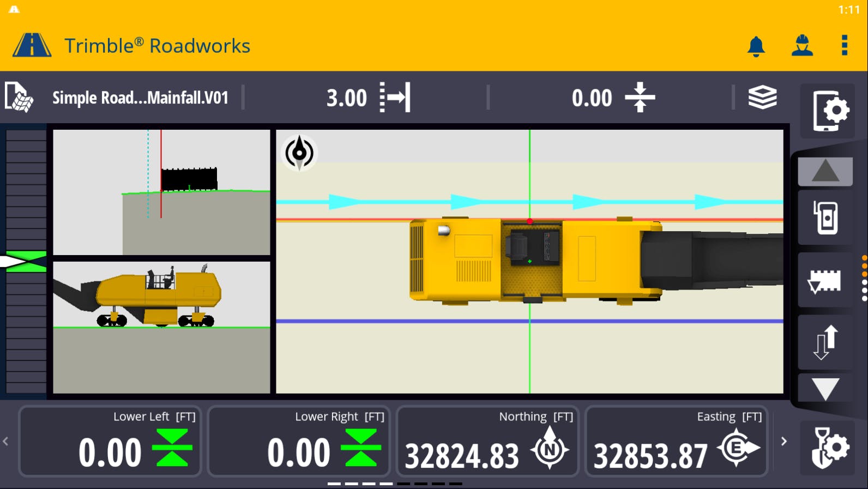Tap the 1:11 clock in status bar
This screenshot has width=868, height=489.
click(x=849, y=10)
